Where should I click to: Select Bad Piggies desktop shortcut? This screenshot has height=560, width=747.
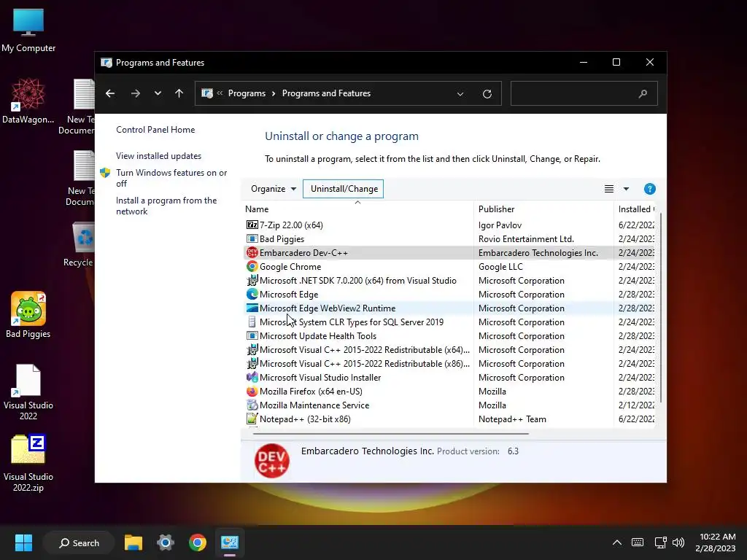click(x=28, y=315)
